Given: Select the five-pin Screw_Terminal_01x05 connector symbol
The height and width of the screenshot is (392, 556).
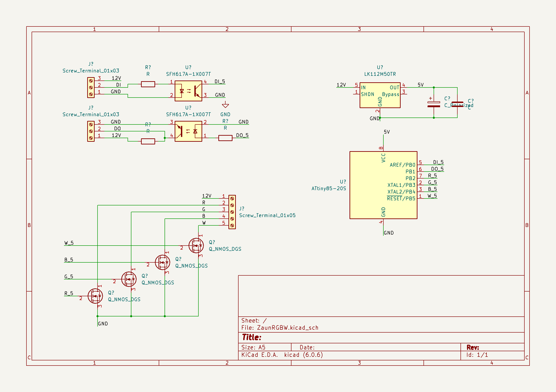Looking at the screenshot, I should 232,212.
